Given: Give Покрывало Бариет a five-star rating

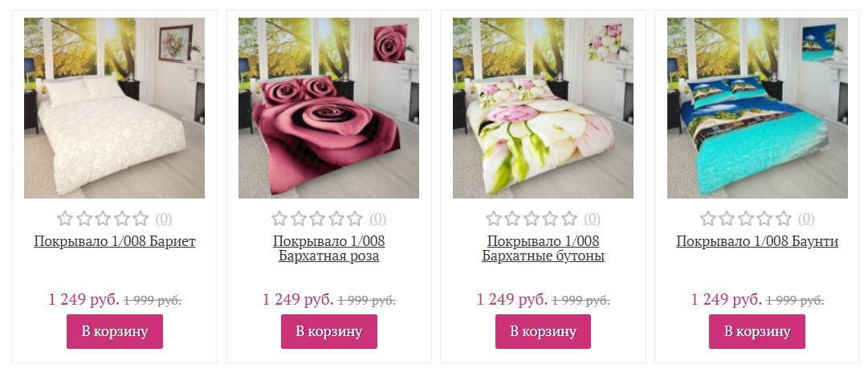Looking at the screenshot, I should tap(141, 219).
